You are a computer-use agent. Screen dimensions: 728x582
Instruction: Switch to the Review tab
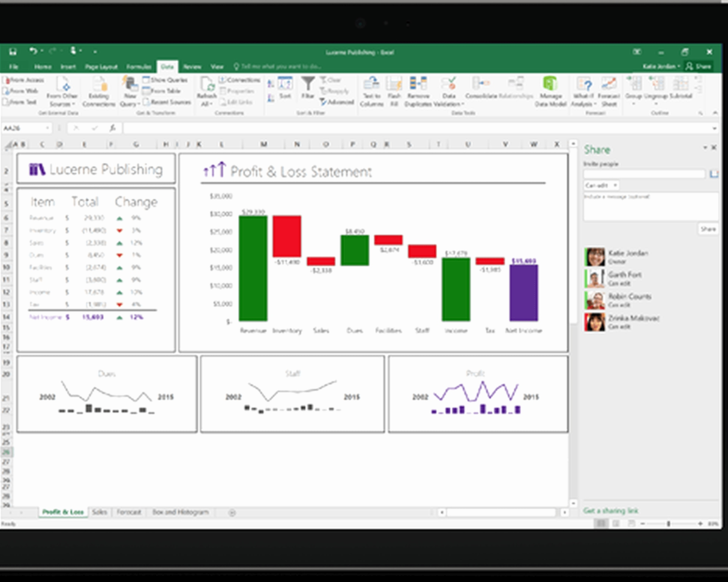[192, 67]
